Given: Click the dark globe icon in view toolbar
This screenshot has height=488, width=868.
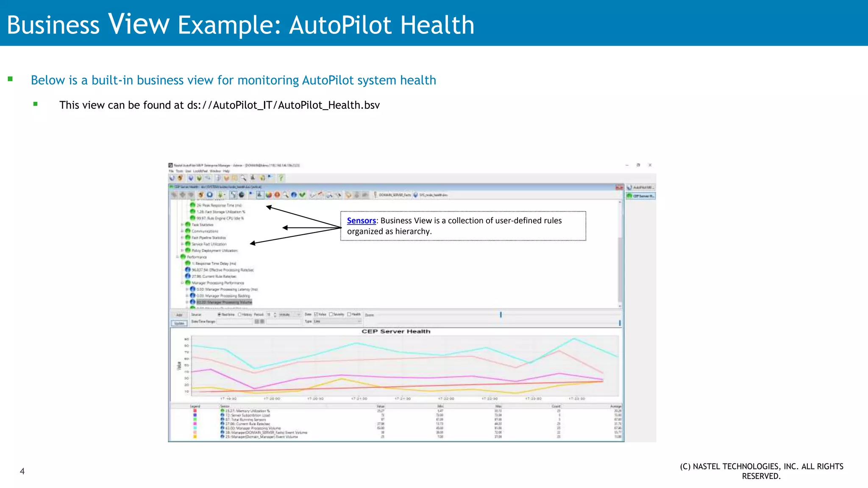Looking at the screenshot, I should [242, 195].
